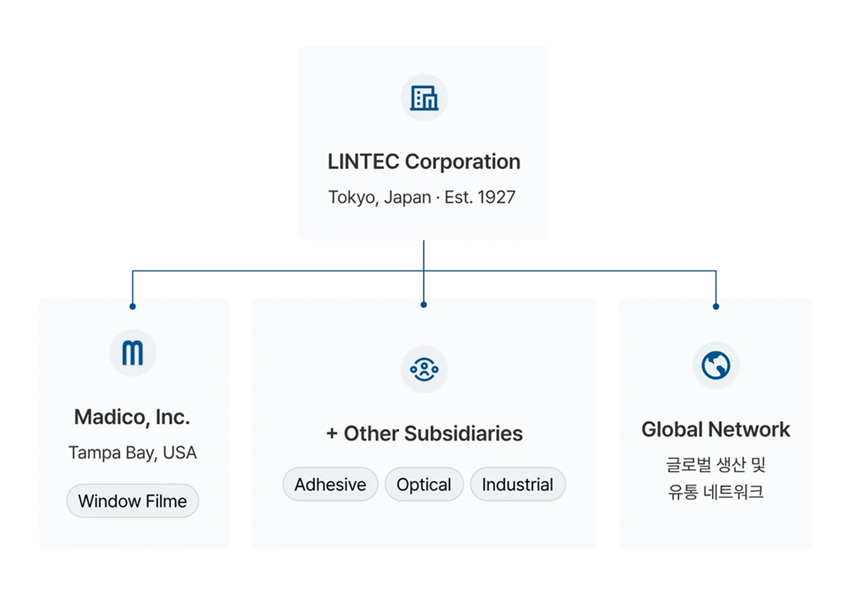Viewport: 868px width, 591px height.
Task: Select the Optical tag
Action: (424, 484)
